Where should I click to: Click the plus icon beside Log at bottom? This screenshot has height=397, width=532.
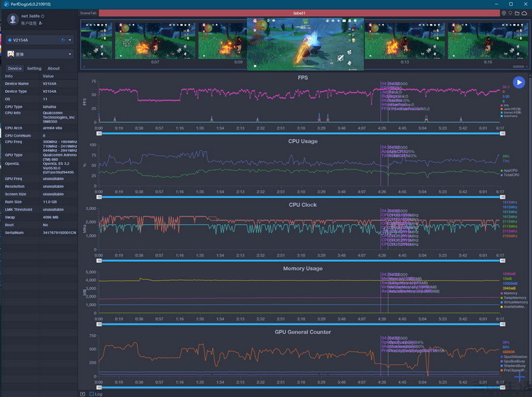coord(82,393)
